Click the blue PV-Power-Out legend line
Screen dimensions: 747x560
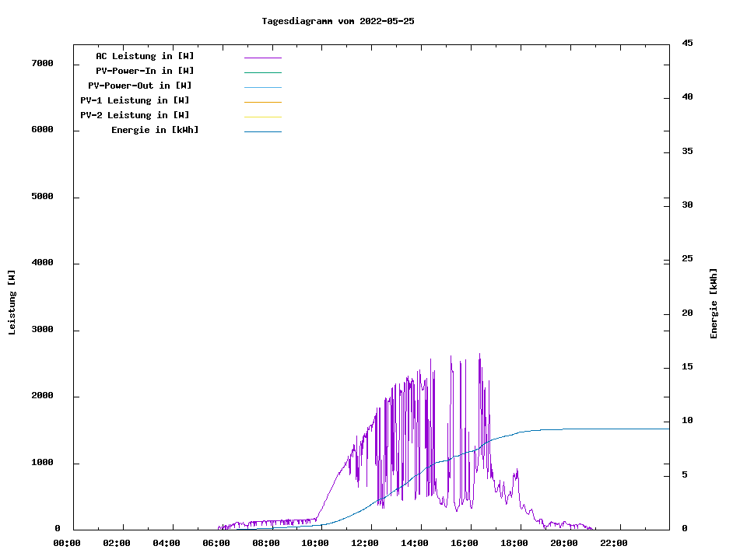click(262, 87)
